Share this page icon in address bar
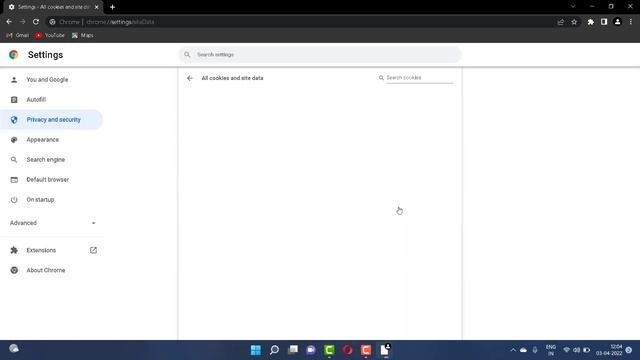The height and width of the screenshot is (360, 640). pos(560,22)
